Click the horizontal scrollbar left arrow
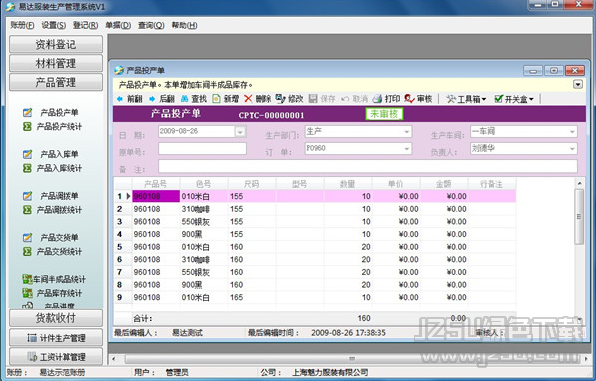This screenshot has width=596, height=381. [114, 359]
